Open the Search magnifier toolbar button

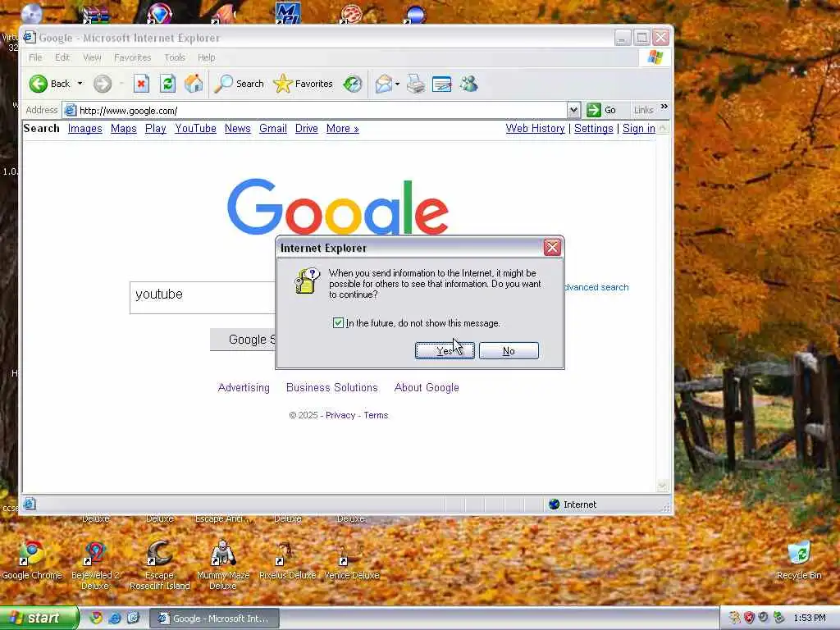click(x=239, y=84)
